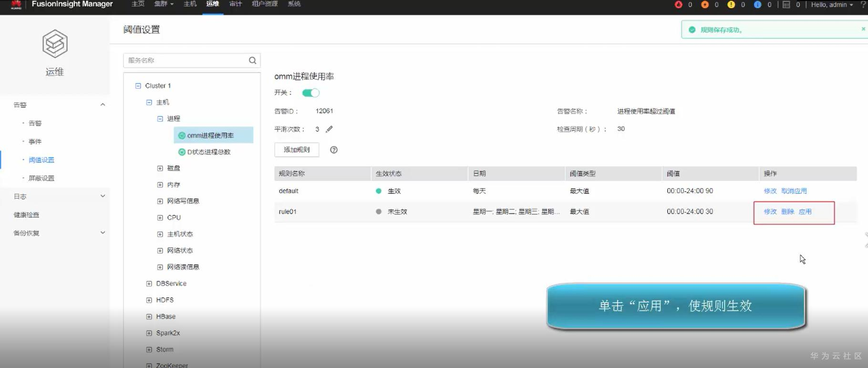Click 修改 for rule01

pos(770,211)
